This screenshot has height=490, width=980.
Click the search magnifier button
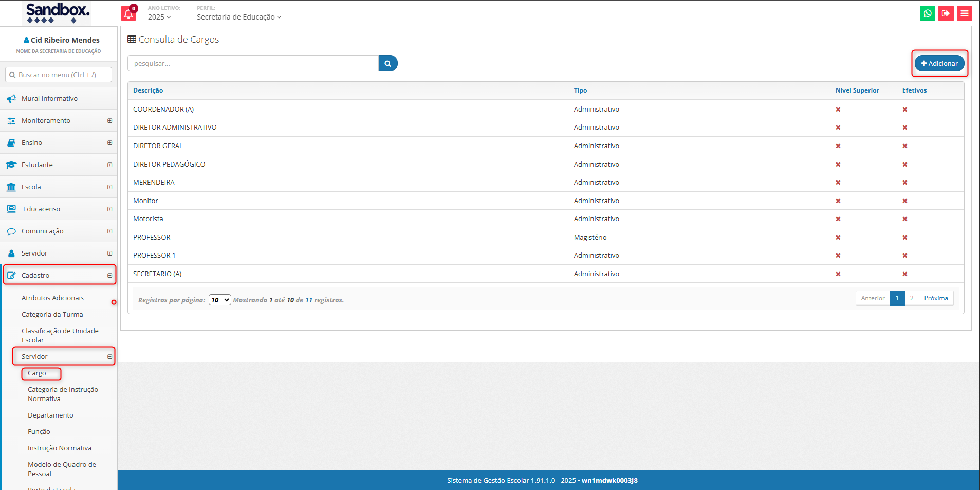[x=388, y=63]
